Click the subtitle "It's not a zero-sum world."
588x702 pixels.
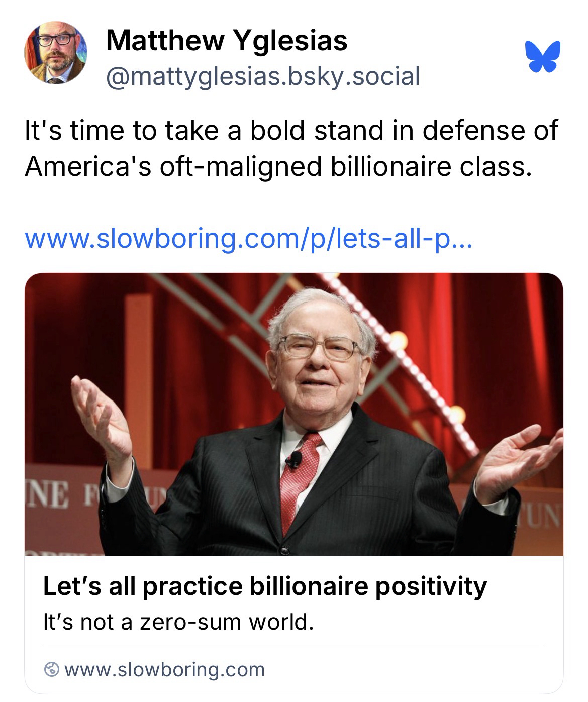[x=178, y=623]
